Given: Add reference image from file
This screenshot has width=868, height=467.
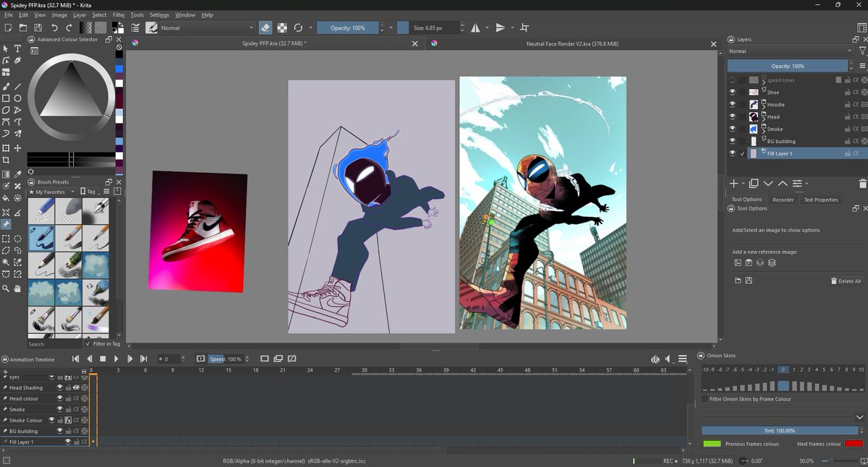Looking at the screenshot, I should coord(738,262).
